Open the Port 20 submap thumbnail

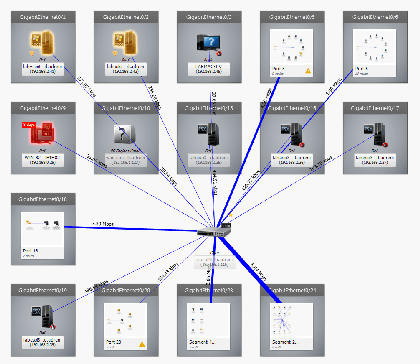(125, 326)
